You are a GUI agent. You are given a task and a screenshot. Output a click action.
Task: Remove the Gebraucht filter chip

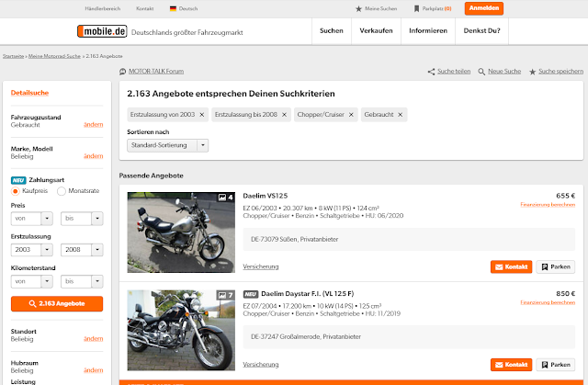coord(401,115)
